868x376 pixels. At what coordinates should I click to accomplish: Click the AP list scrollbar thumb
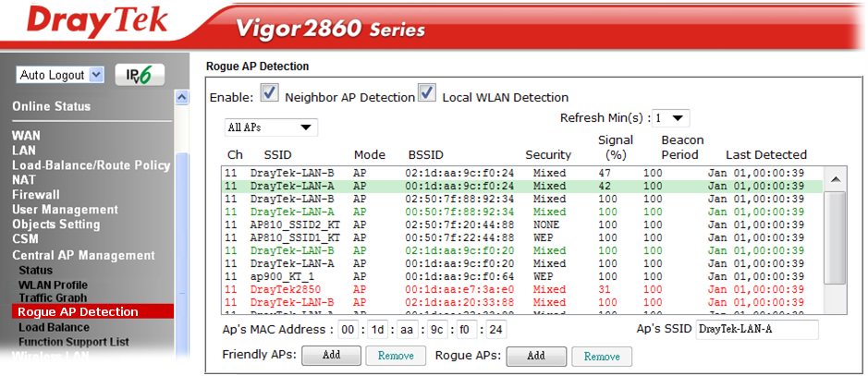point(836,238)
